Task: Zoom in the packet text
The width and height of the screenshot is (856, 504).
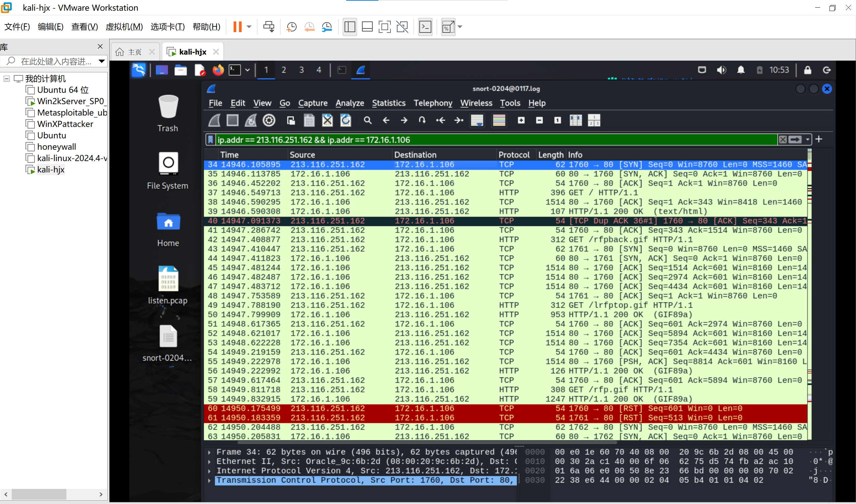Action: click(521, 120)
